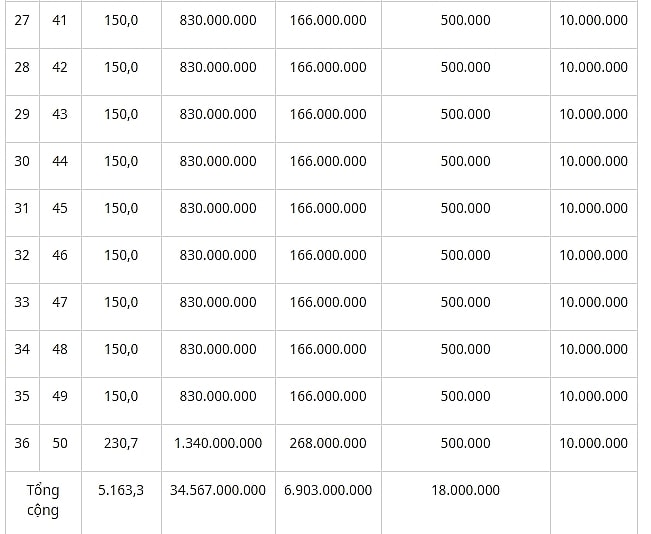Screen dimensions: 651x534
Task: Select the 10.000.000 value in row 36
Action: 594,443
